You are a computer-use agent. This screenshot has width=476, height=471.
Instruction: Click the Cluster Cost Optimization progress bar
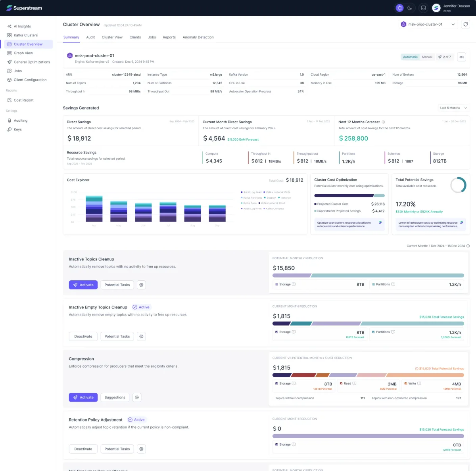pos(349,195)
